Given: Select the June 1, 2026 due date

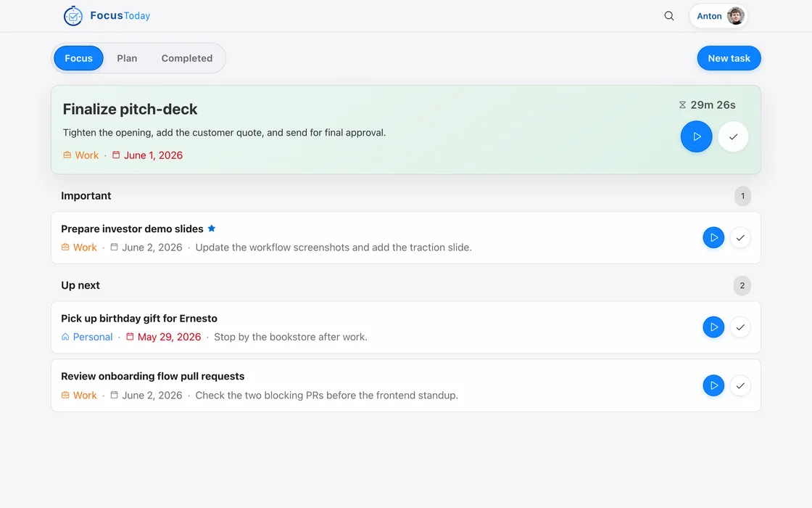Looking at the screenshot, I should click(x=153, y=155).
